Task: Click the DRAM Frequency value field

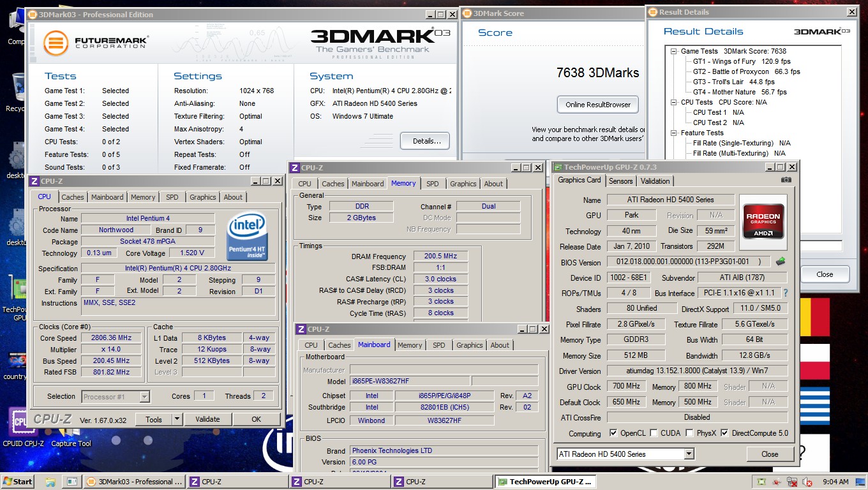Action: tap(440, 256)
